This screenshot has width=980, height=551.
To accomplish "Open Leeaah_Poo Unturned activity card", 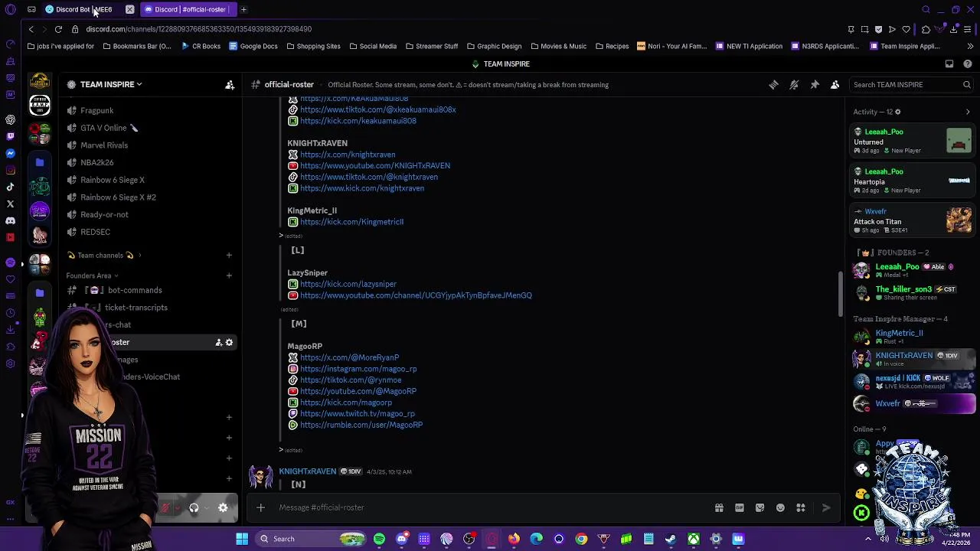I will pos(913,141).
